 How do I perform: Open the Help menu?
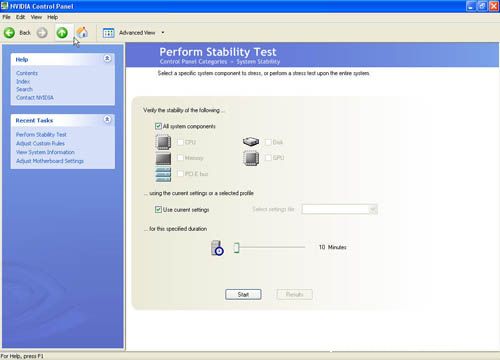52,17
